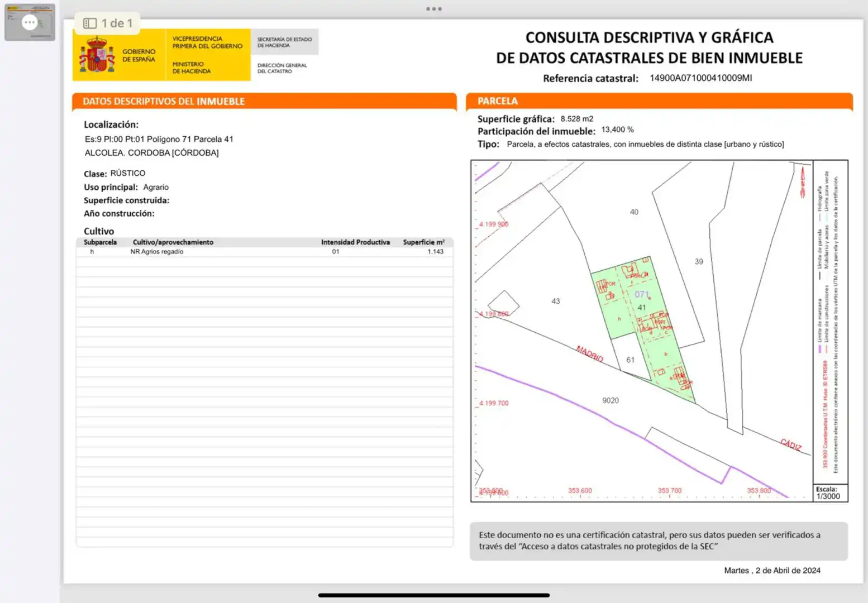Click the main use value "Agrario"
The image size is (868, 603).
pos(156,187)
